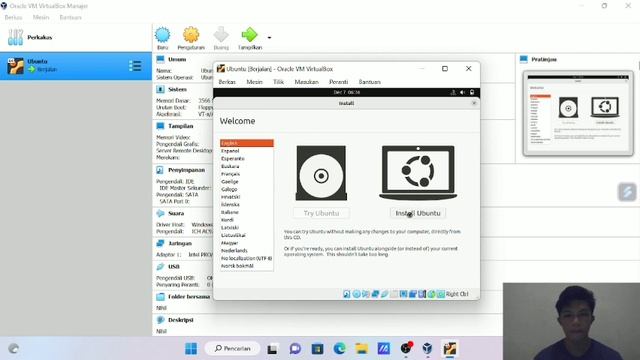Open Peranti menu in Ubuntu VM window
Viewport: 640px width, 360px height.
click(338, 82)
